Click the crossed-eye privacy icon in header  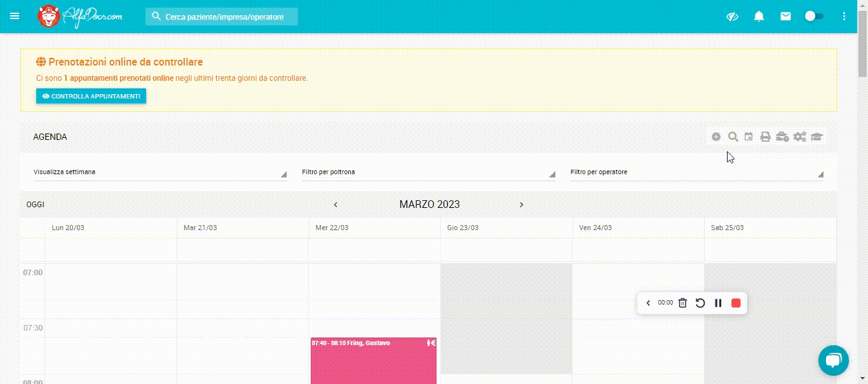coord(732,17)
